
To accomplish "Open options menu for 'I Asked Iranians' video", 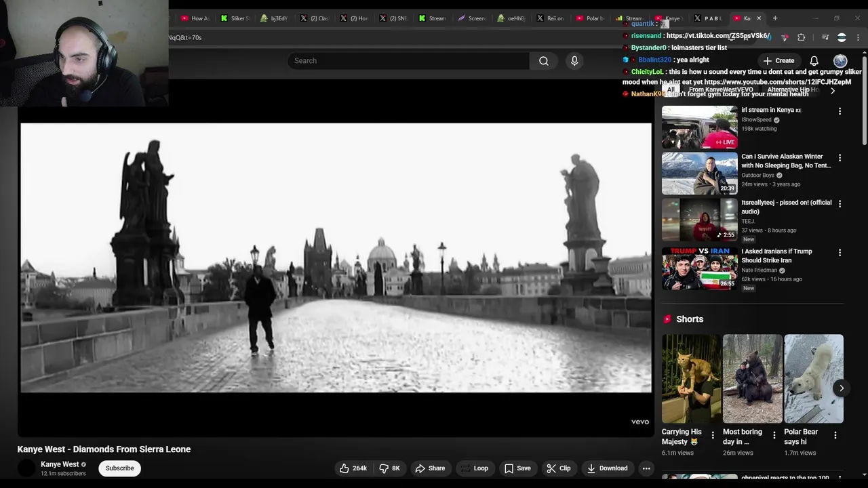I will point(840,253).
